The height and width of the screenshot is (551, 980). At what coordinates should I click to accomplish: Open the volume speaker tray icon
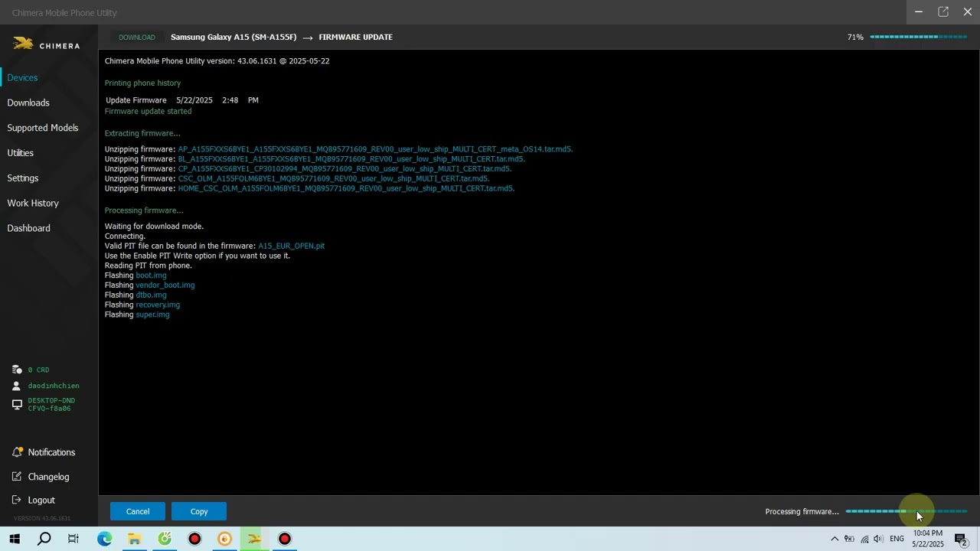[878, 539]
